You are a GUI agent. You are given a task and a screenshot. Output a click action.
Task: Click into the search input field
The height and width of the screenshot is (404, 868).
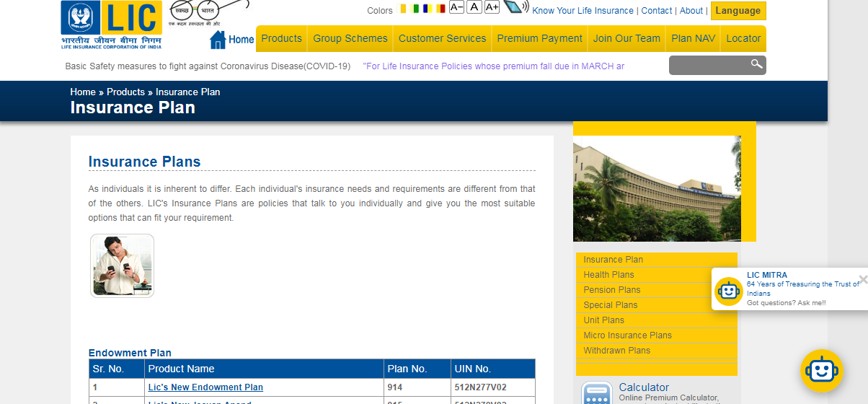pyautogui.click(x=709, y=65)
